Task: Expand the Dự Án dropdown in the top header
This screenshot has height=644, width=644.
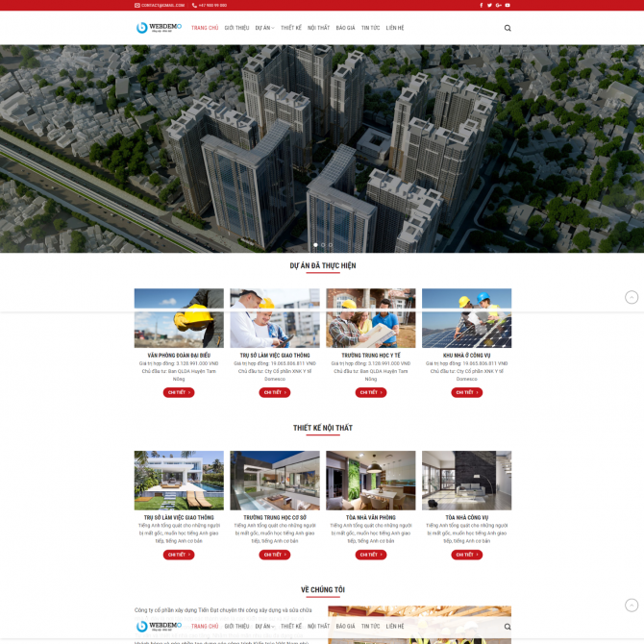Action: point(264,28)
